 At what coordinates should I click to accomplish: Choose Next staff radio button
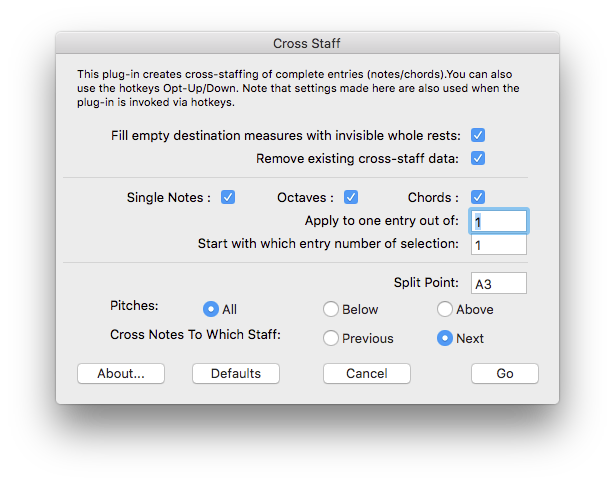point(445,338)
